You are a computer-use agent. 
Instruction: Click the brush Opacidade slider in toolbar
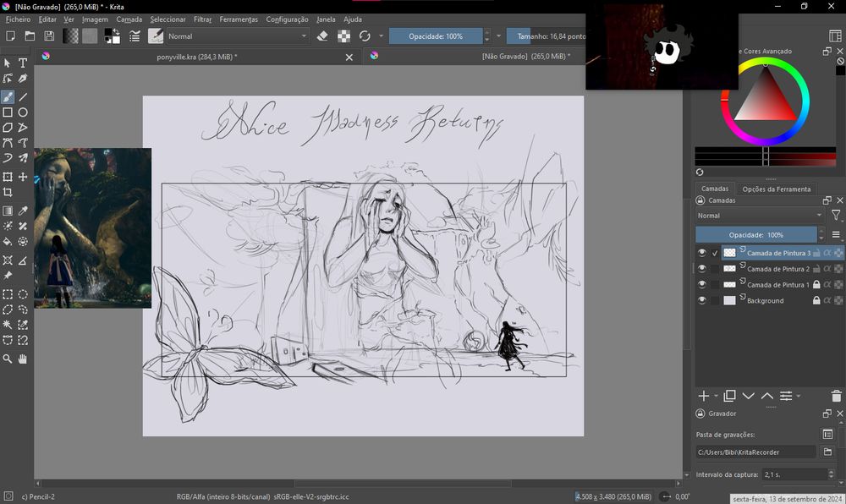pyautogui.click(x=436, y=36)
